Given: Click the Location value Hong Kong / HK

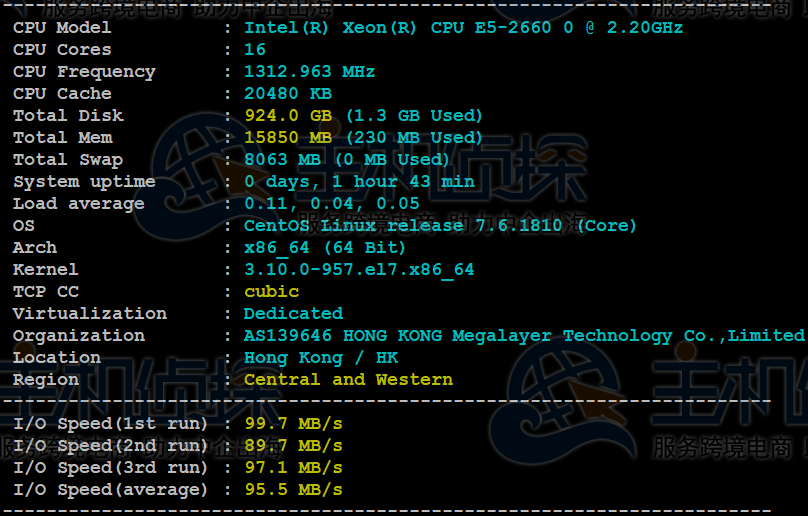Looking at the screenshot, I should click(x=321, y=358).
